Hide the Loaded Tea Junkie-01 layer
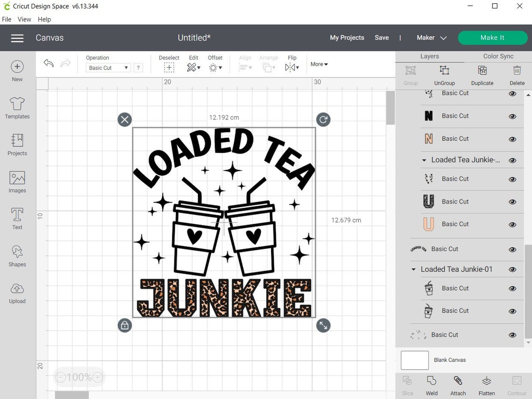The width and height of the screenshot is (532, 399). click(x=512, y=269)
